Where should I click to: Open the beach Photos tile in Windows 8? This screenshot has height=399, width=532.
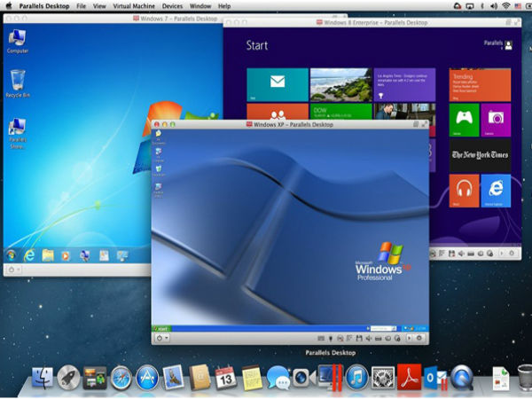click(x=341, y=84)
